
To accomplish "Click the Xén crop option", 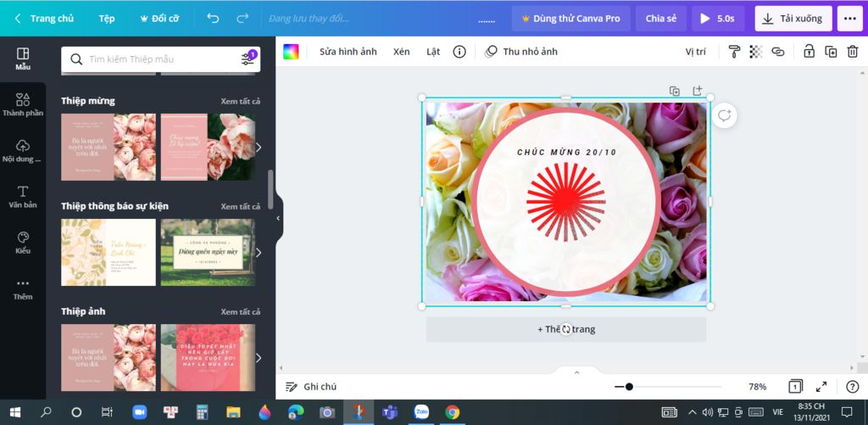I will (x=401, y=52).
